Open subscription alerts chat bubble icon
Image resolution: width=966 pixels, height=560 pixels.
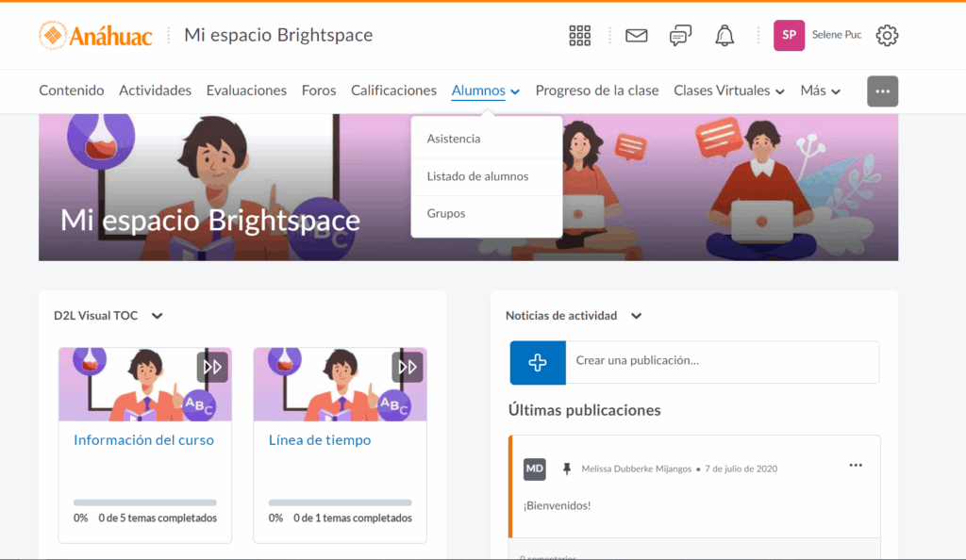click(x=680, y=36)
